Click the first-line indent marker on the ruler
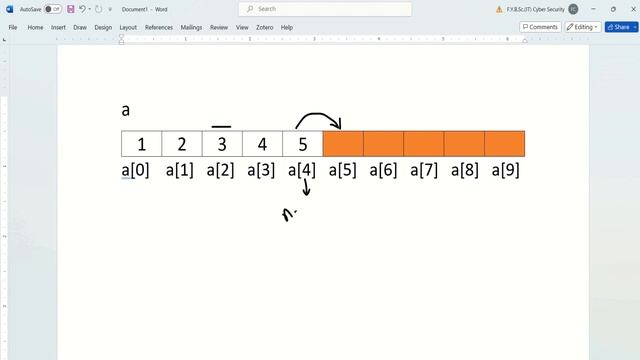This screenshot has width=640, height=360. tap(121, 37)
